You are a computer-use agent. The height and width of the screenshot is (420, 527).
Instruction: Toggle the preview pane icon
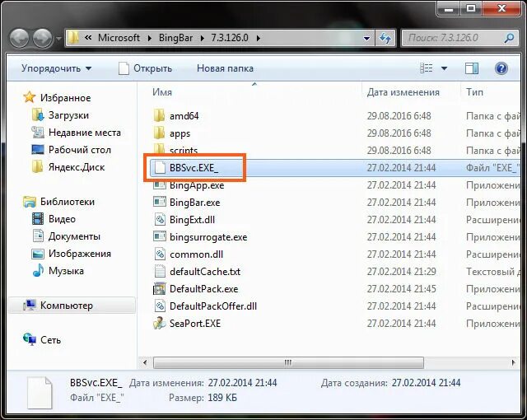[x=472, y=68]
